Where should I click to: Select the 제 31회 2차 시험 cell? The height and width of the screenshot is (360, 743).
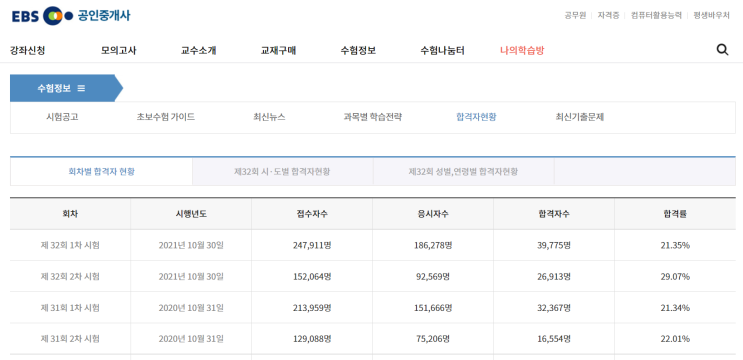pos(70,339)
